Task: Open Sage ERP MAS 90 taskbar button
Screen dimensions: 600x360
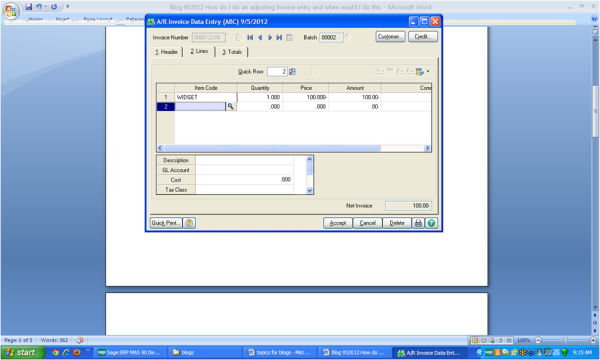Action: click(x=130, y=352)
